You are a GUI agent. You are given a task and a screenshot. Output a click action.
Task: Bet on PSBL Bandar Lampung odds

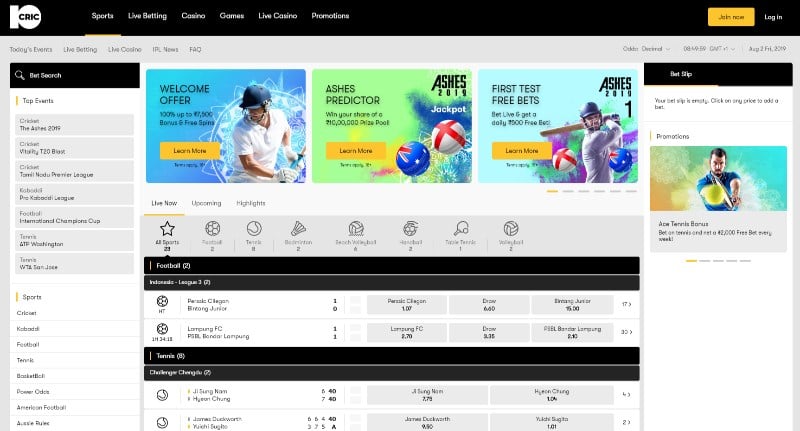[572, 333]
